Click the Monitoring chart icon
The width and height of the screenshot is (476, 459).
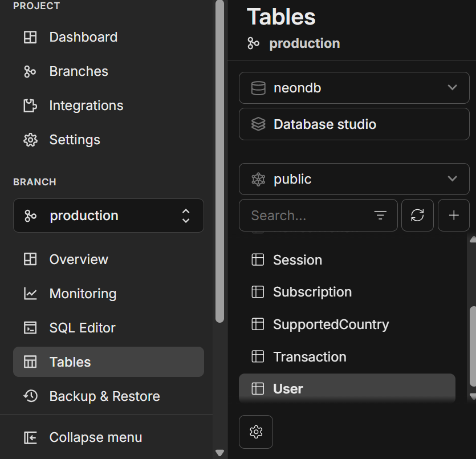30,294
